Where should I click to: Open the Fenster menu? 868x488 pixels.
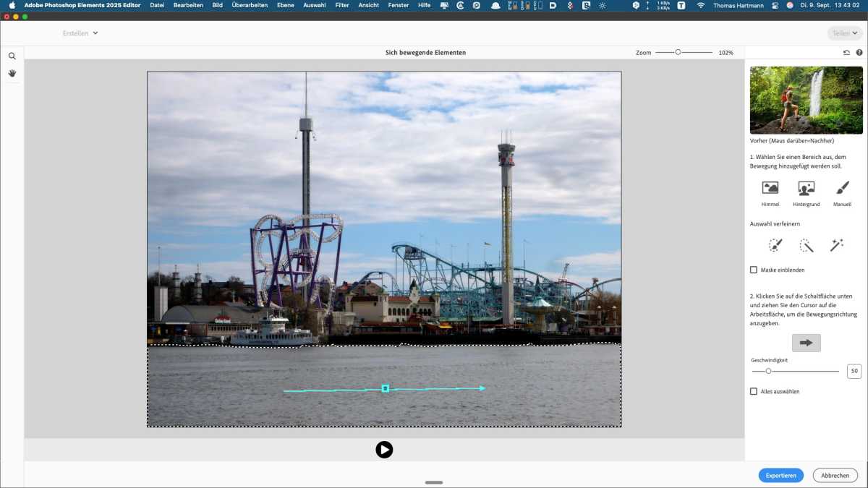(x=398, y=5)
